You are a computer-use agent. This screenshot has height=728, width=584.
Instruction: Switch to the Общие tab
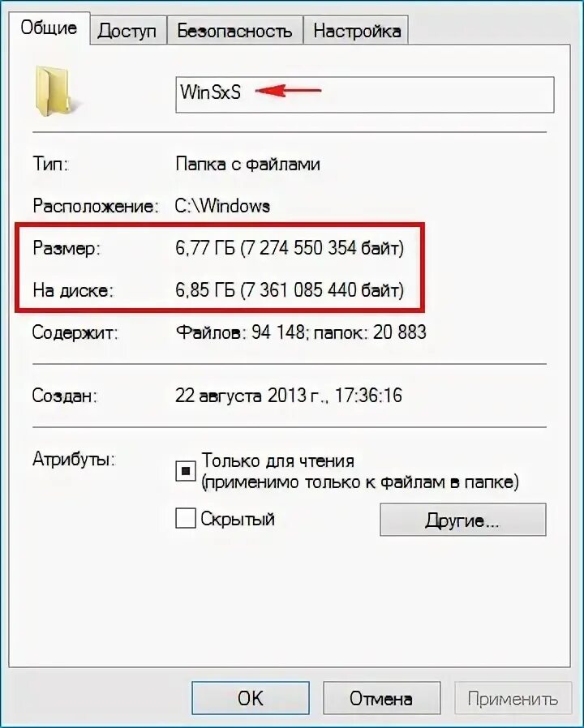(x=49, y=28)
